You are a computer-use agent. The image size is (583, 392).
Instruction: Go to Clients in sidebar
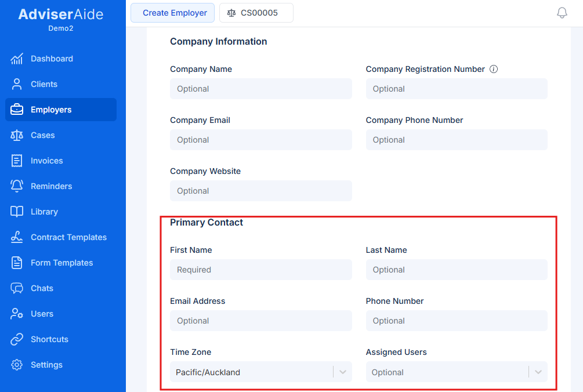click(44, 84)
